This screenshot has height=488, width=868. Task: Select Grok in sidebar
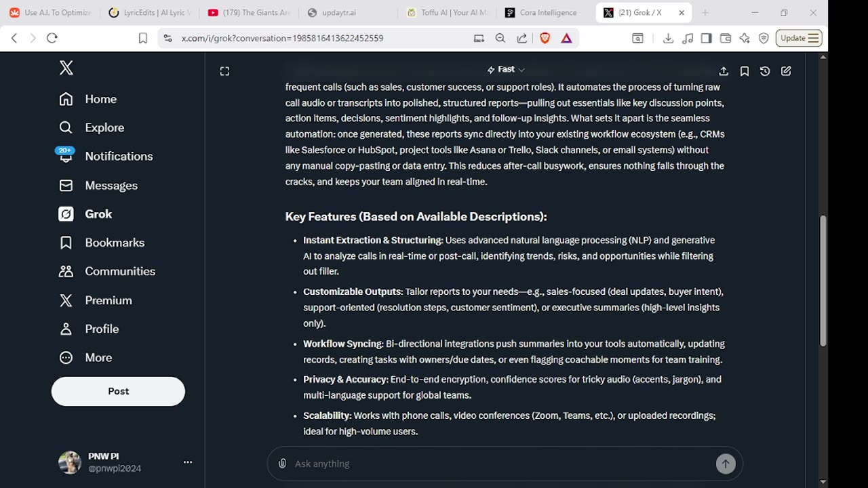tap(85, 214)
